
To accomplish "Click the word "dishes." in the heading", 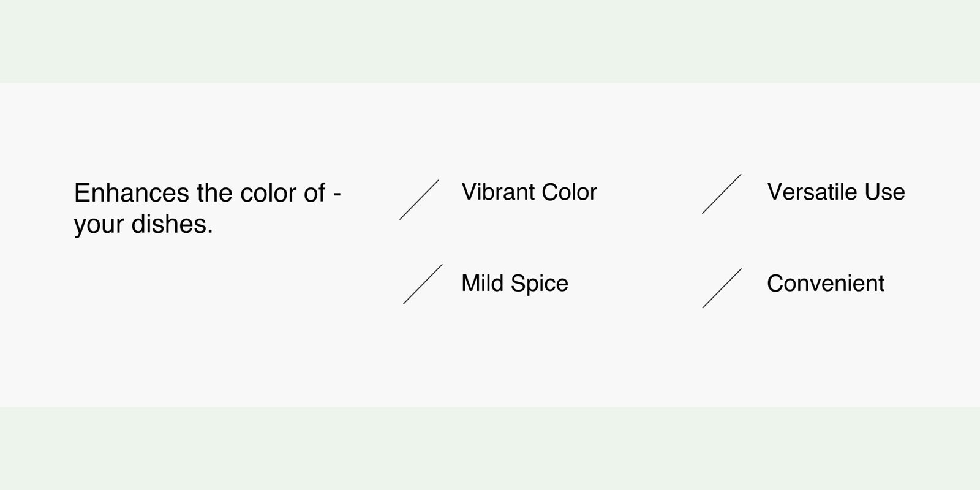I will pyautogui.click(x=172, y=224).
